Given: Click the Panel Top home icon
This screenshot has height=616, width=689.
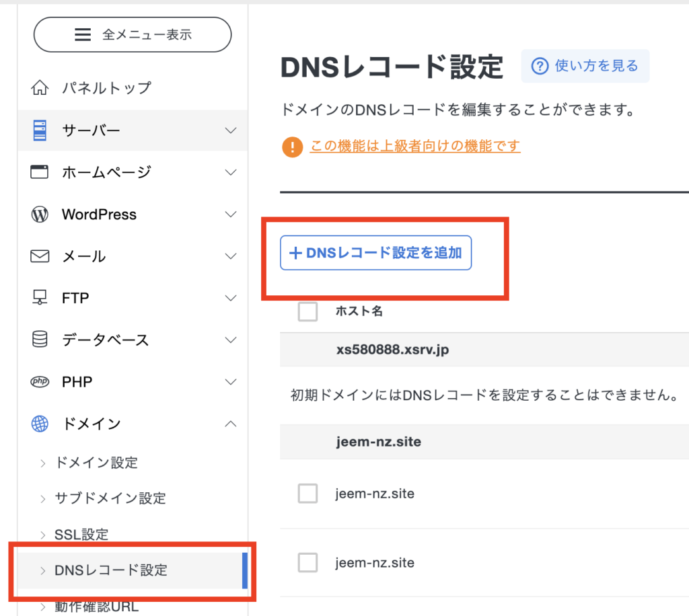Looking at the screenshot, I should tap(40, 88).
